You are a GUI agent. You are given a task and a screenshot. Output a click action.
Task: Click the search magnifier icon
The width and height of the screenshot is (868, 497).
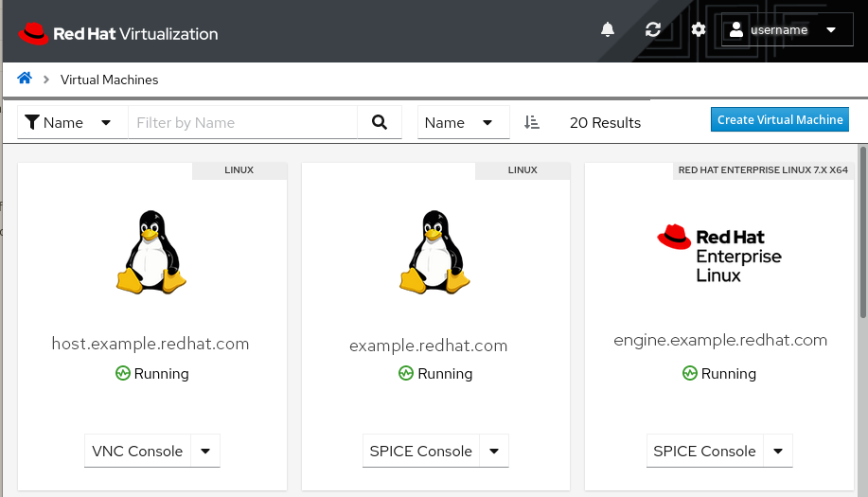click(380, 122)
